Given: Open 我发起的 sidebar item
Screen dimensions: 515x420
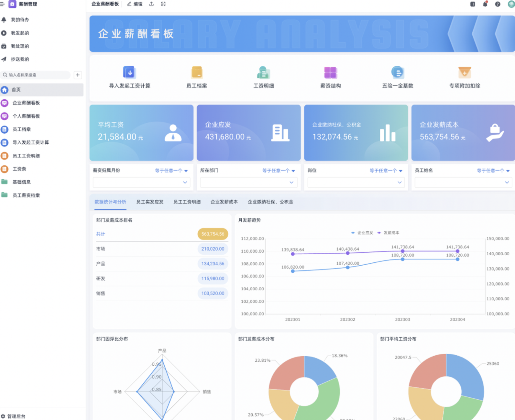Looking at the screenshot, I should pos(20,33).
